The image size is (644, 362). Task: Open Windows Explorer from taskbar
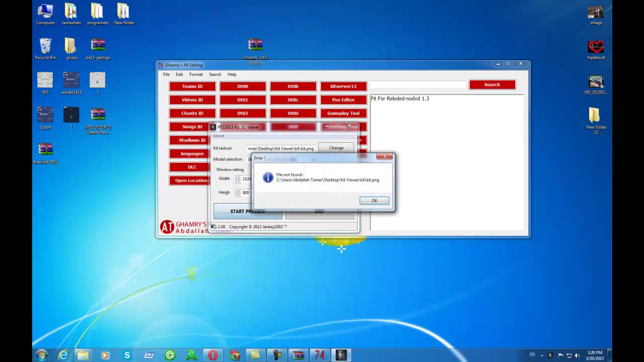pyautogui.click(x=84, y=355)
